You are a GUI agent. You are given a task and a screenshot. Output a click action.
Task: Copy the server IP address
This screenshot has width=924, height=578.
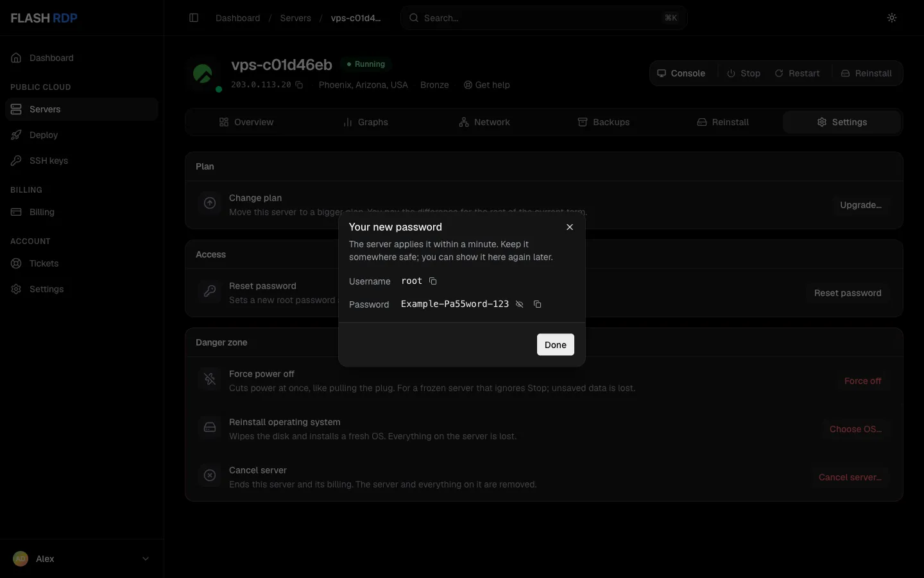[x=299, y=85]
